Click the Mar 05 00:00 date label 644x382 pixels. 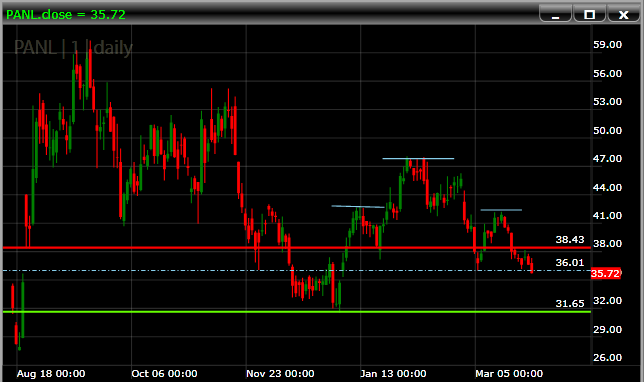pos(509,374)
